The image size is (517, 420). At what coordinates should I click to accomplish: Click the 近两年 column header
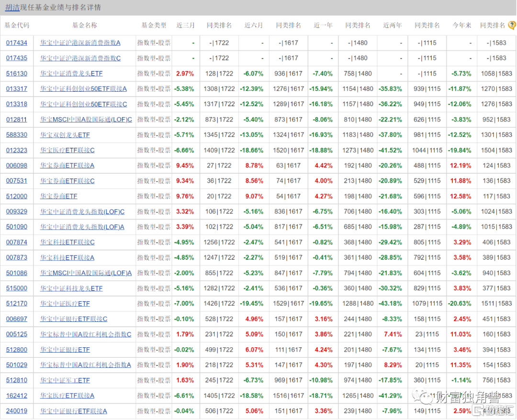pyautogui.click(x=393, y=25)
